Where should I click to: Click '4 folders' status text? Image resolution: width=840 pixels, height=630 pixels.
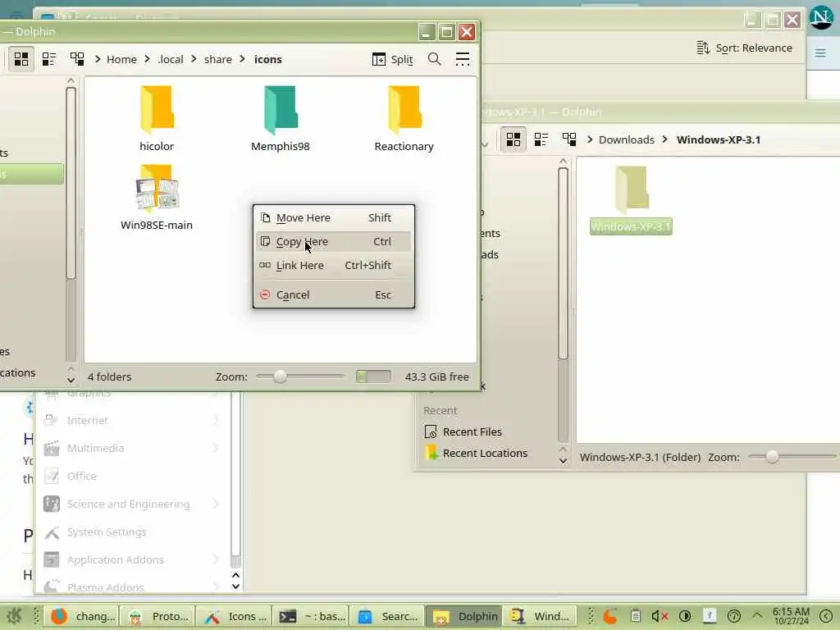[109, 377]
